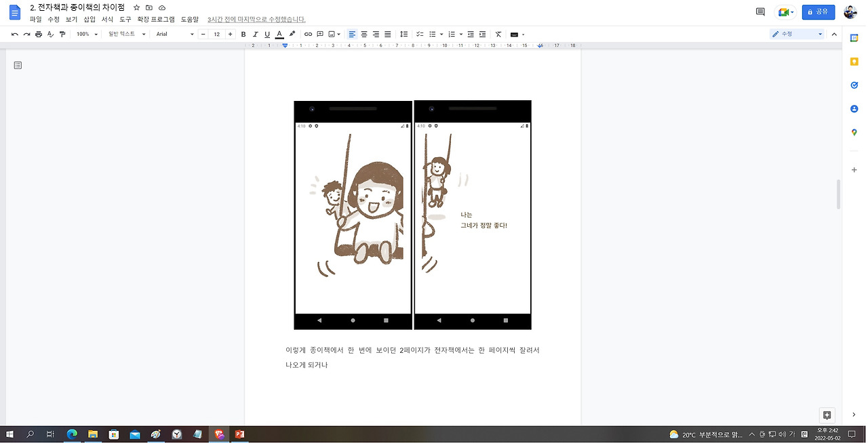Clear formatting with the crossed T icon
Image resolution: width=868 pixels, height=443 pixels.
click(x=498, y=34)
